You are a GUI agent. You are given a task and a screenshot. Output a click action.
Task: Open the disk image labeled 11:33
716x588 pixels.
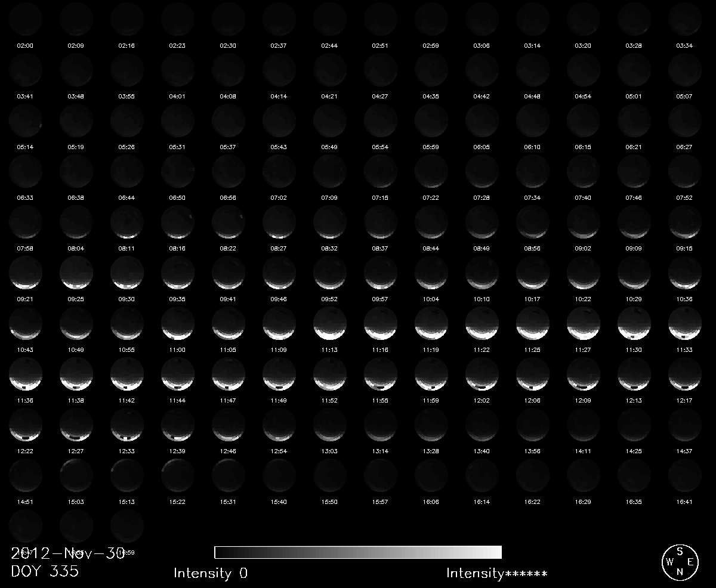pyautogui.click(x=685, y=323)
